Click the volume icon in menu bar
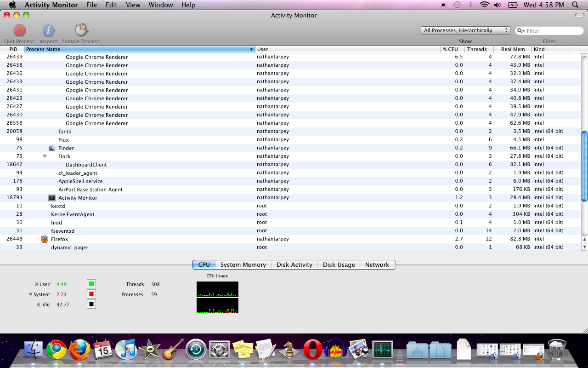 pos(498,5)
